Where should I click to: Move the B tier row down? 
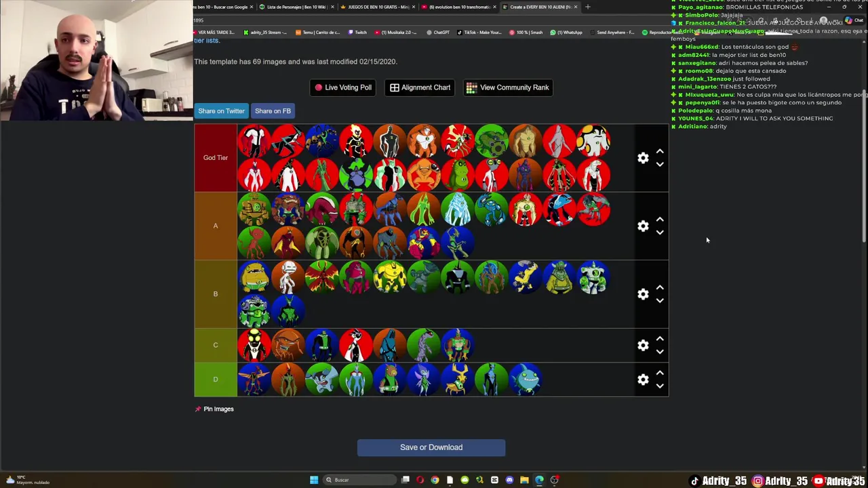(660, 301)
